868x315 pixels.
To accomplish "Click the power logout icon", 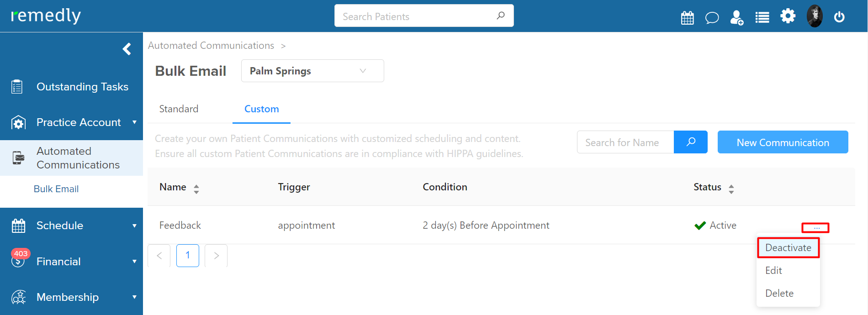I will pyautogui.click(x=839, y=17).
